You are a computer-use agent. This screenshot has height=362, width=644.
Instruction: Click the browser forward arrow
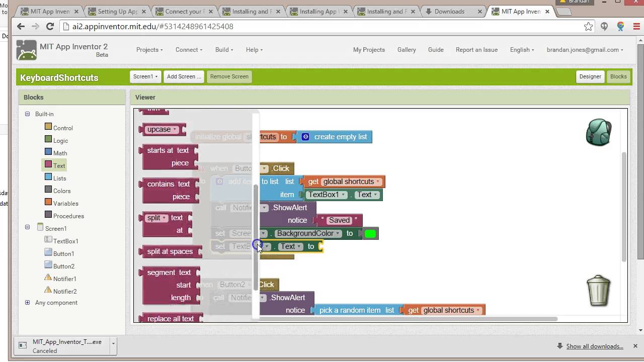click(x=35, y=26)
